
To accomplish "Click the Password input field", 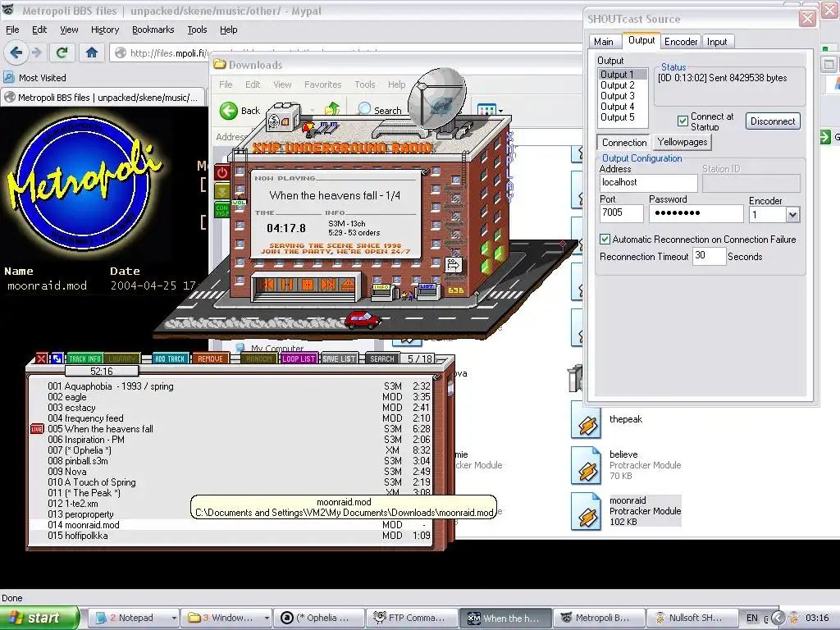I will tap(696, 213).
